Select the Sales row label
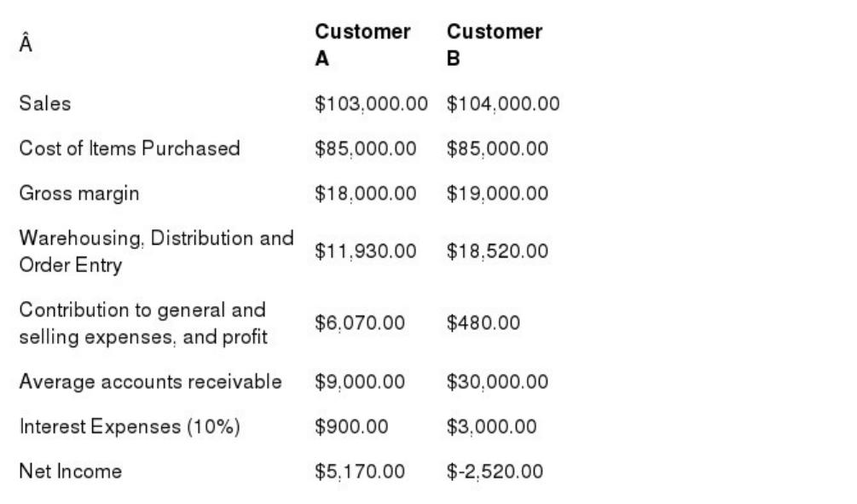 click(x=45, y=103)
